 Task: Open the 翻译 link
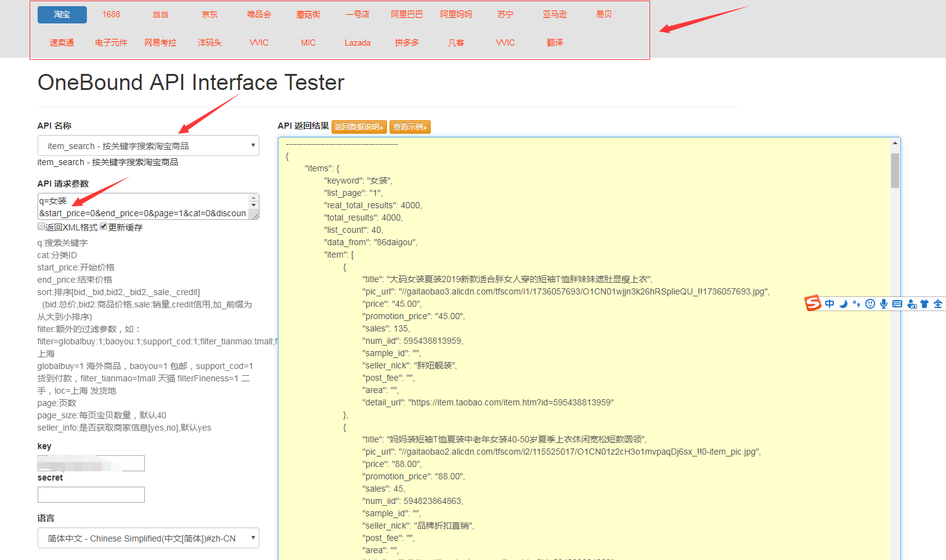(555, 43)
